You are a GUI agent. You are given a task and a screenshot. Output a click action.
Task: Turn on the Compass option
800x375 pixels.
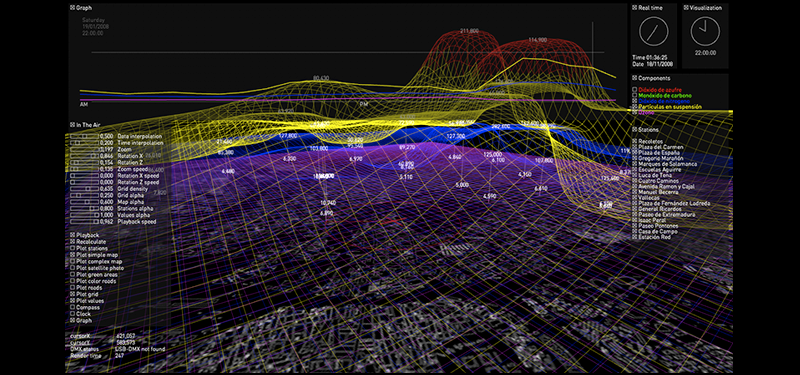tap(72, 308)
